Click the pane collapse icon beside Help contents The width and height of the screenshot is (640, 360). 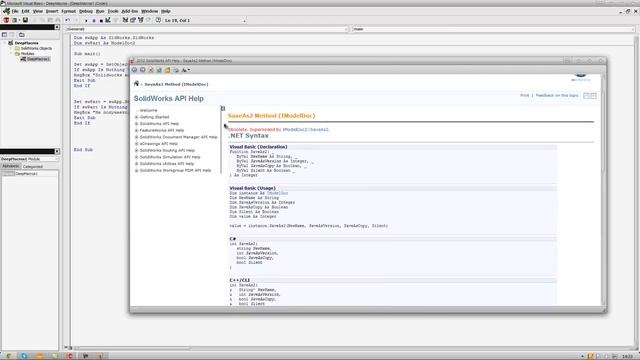point(223,108)
